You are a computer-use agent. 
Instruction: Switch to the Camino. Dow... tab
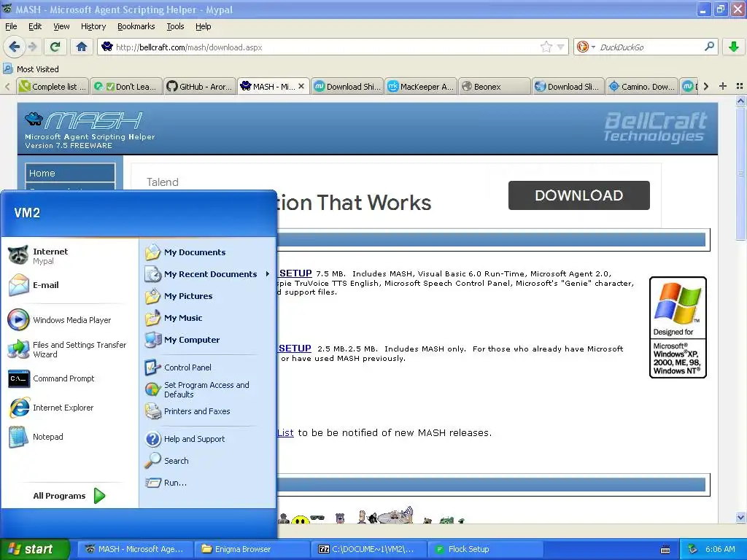coord(642,86)
